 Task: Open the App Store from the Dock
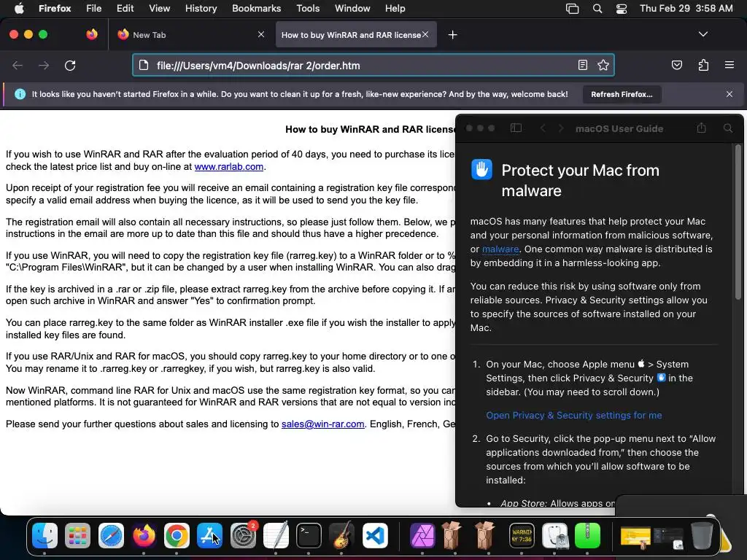(x=209, y=536)
